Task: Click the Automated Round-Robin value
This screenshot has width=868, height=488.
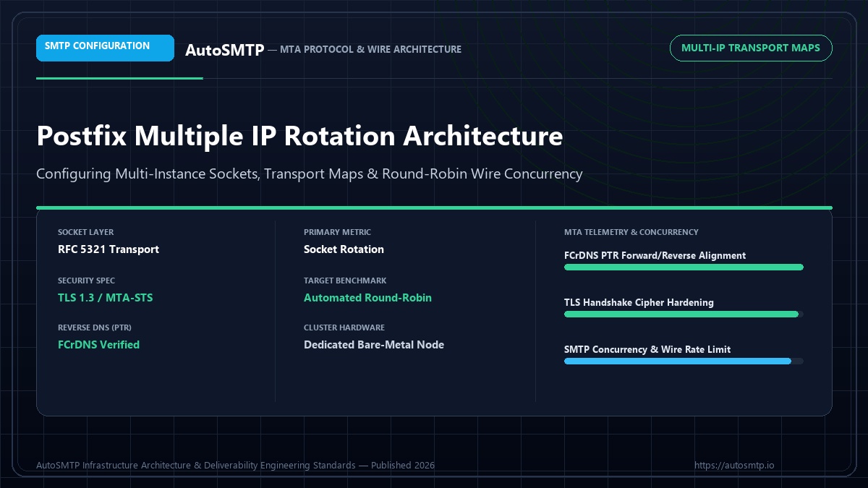Action: coord(367,298)
